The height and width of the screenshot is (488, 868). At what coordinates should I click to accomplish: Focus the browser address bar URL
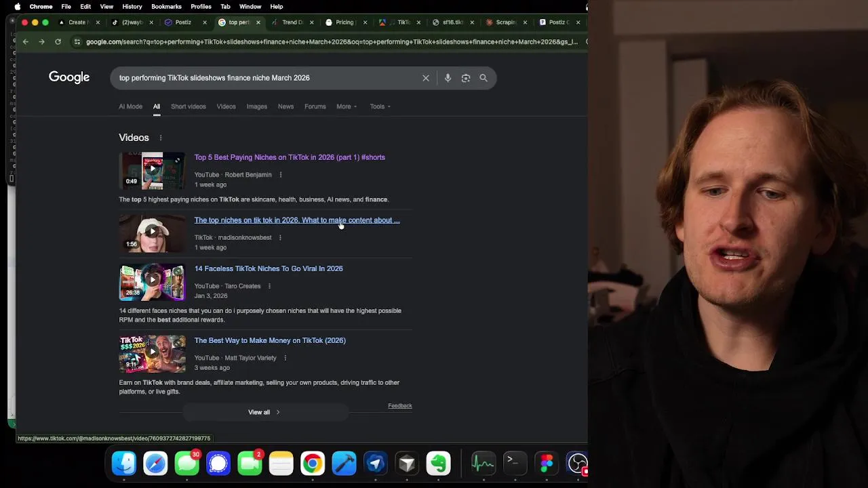pyautogui.click(x=332, y=42)
